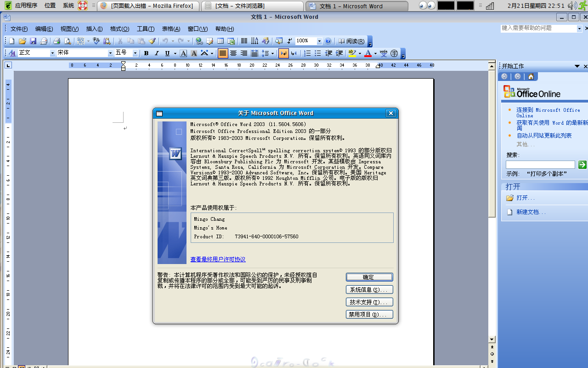This screenshot has width=588, height=368.
Task: Open the 查看最终用户许可协议 link
Action: [218, 259]
